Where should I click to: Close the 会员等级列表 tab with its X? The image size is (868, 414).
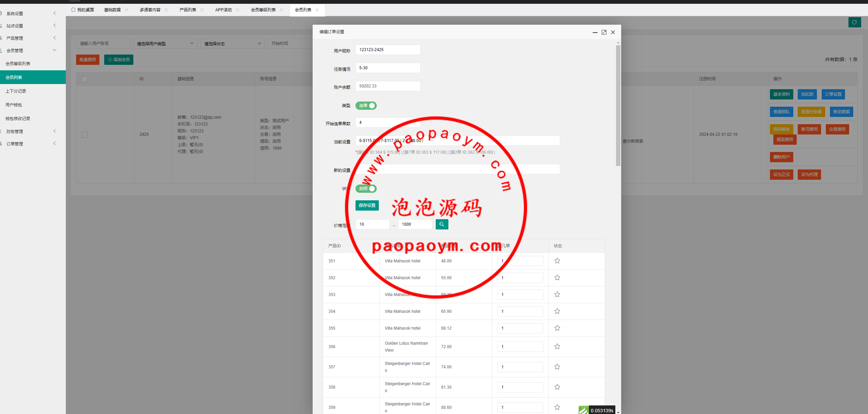(x=281, y=10)
